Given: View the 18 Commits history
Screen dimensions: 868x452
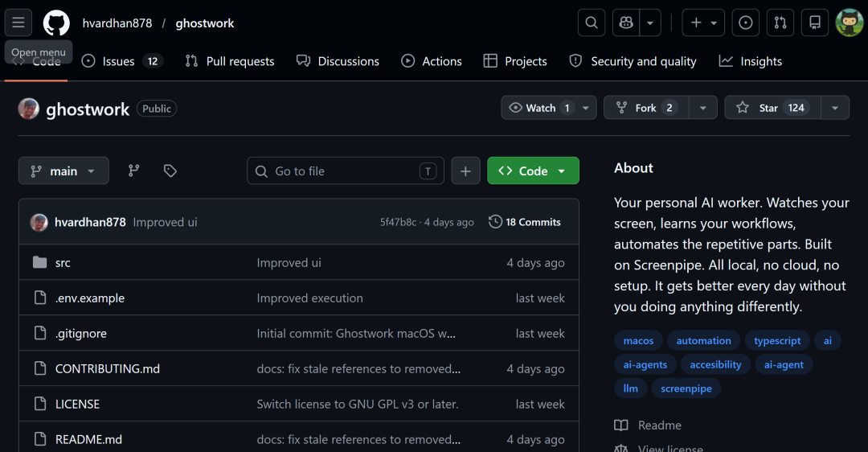Looking at the screenshot, I should pyautogui.click(x=525, y=221).
